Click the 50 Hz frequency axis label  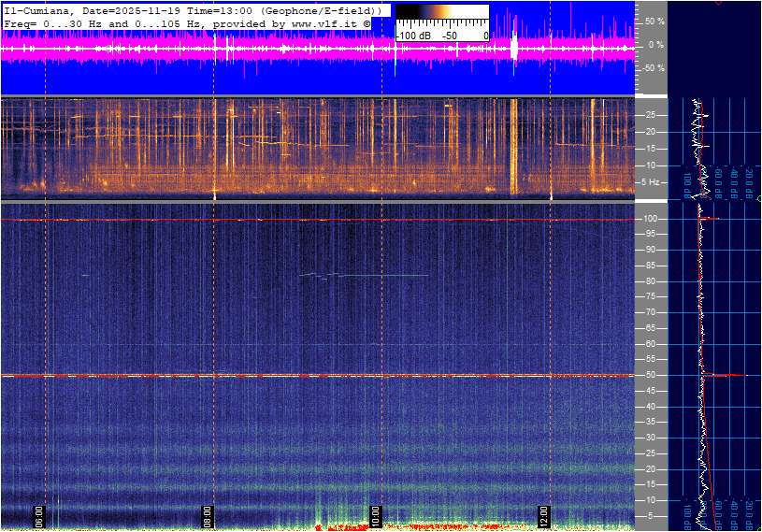651,375
